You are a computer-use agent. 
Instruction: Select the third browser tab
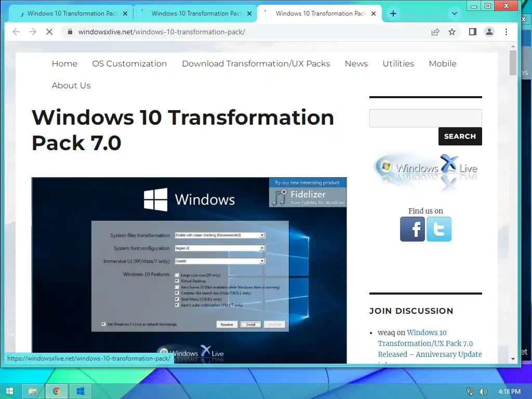[320, 14]
